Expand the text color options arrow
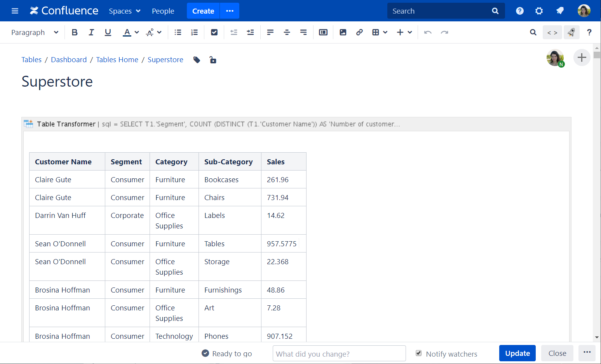This screenshot has height=364, width=601. point(137,32)
